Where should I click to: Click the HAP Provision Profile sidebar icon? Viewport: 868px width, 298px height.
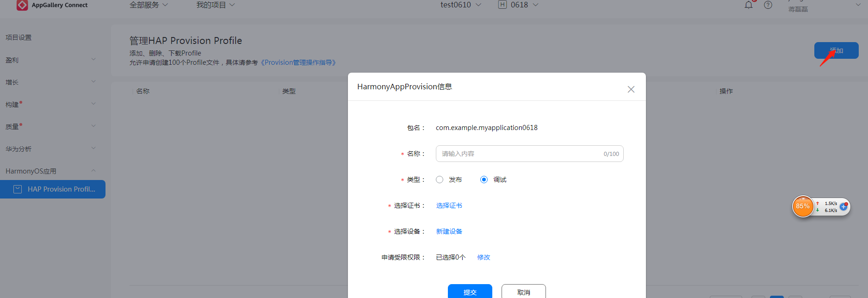18,189
